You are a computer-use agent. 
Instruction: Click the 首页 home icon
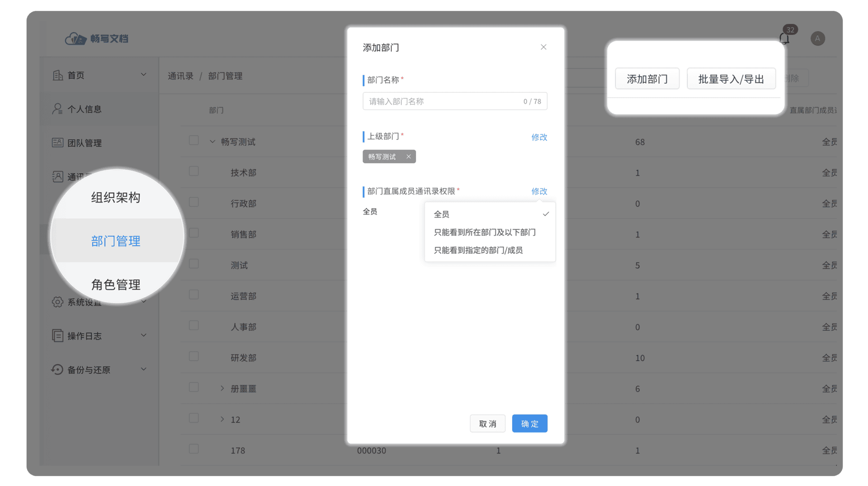pyautogui.click(x=58, y=75)
